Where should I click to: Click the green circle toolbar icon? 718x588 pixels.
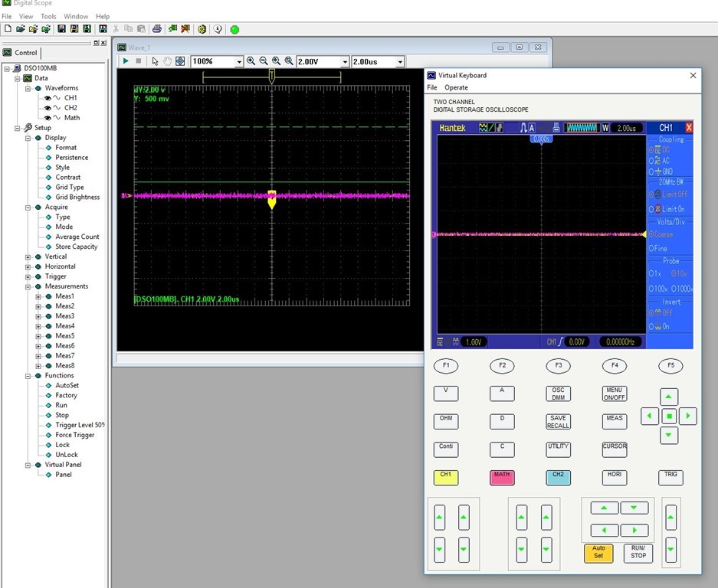point(234,29)
